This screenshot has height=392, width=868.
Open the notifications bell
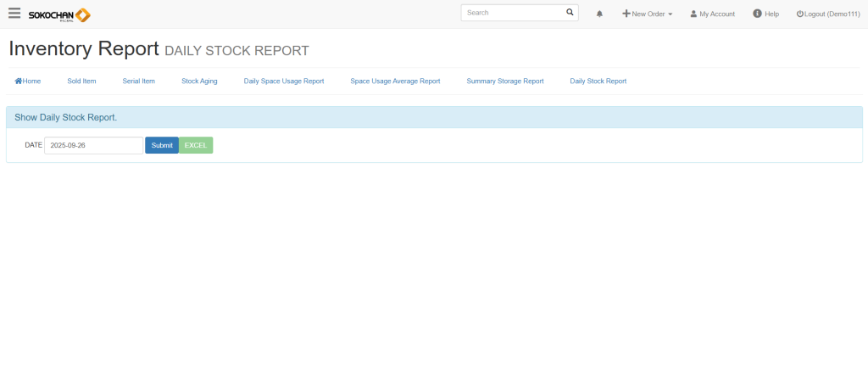(600, 14)
